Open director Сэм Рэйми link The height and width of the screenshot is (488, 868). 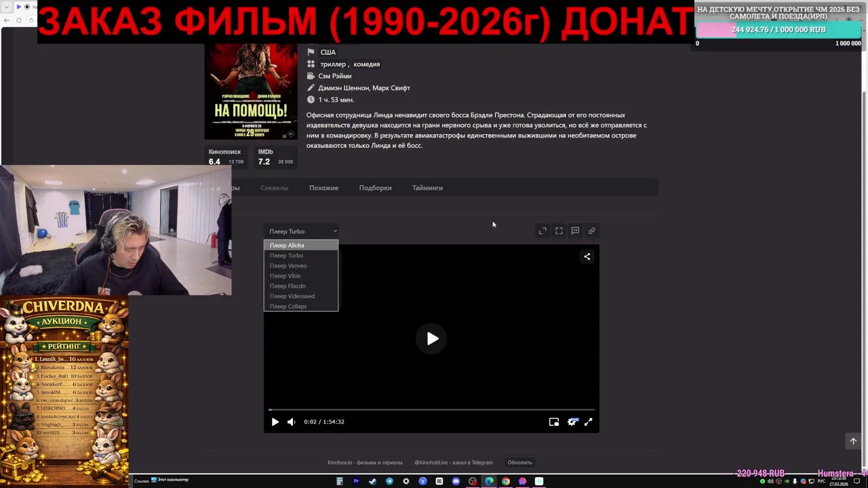[x=335, y=76]
